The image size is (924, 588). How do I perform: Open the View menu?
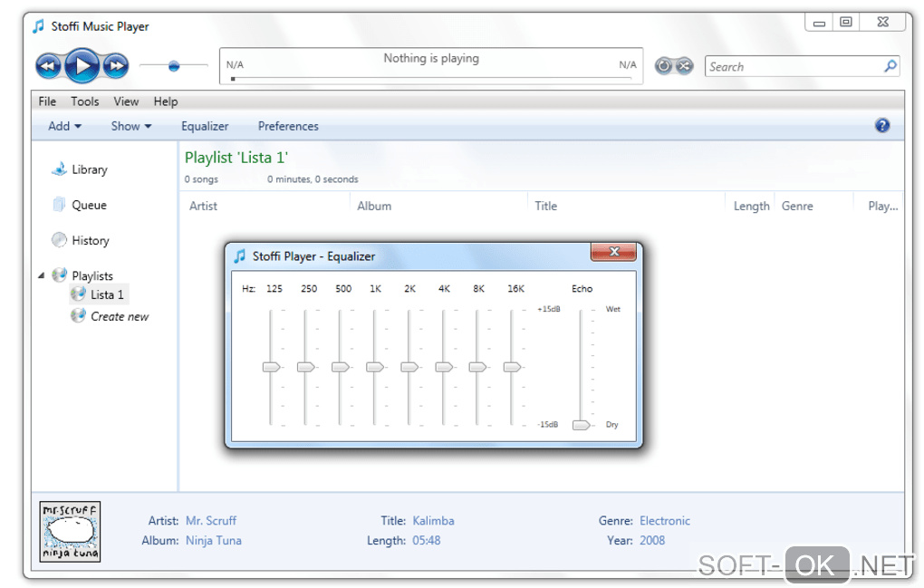126,101
